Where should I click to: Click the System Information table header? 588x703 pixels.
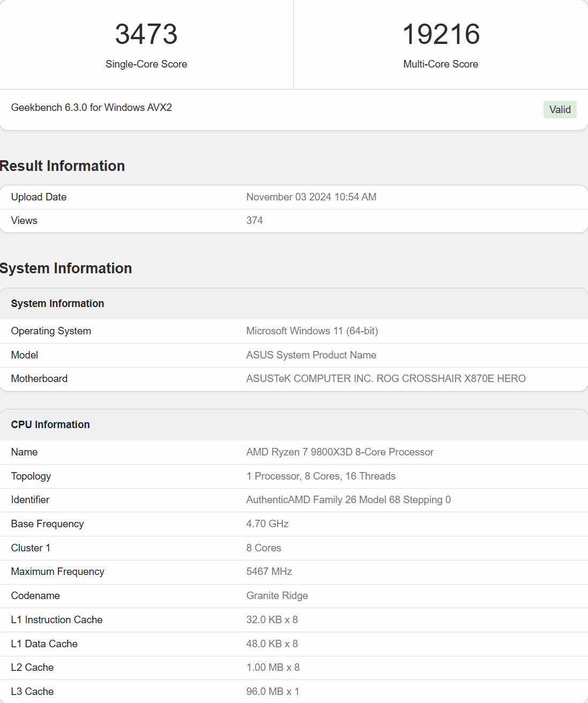(x=58, y=304)
